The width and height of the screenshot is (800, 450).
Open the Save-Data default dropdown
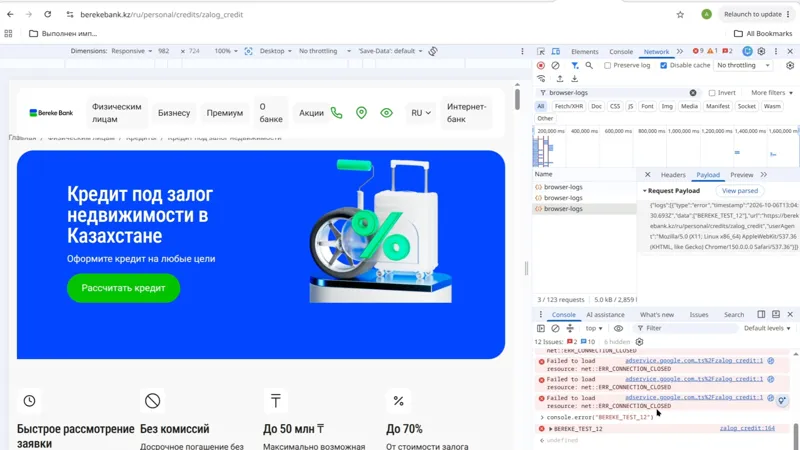(390, 51)
